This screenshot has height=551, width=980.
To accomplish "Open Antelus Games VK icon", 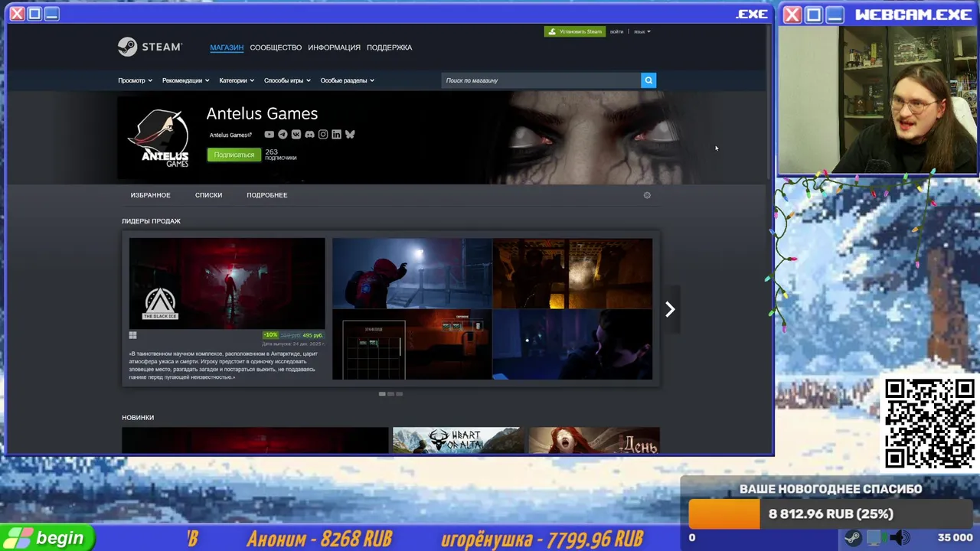I will 296,135.
